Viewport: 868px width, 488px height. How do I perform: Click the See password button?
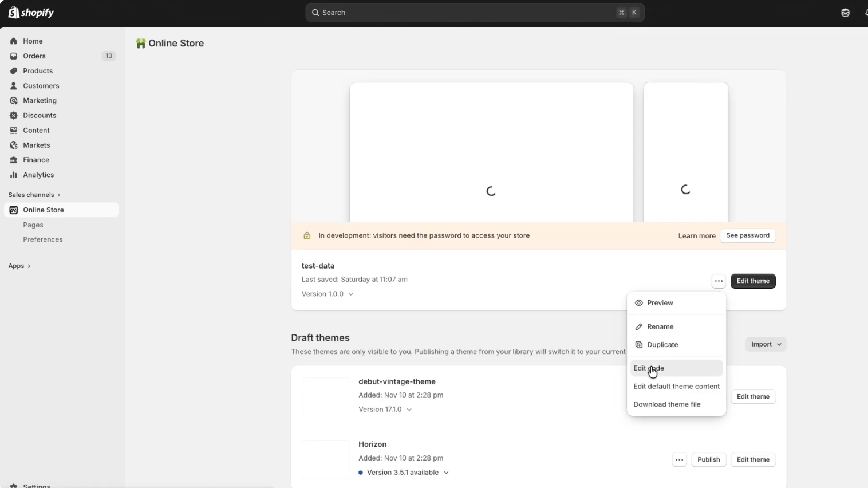click(748, 235)
